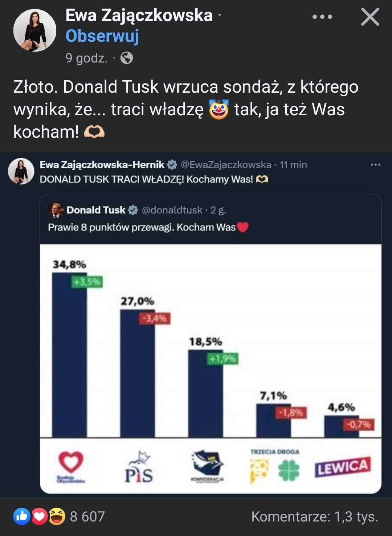Click the 34,8% dark blue bar
392x536 pixels.
[x=69, y=360]
